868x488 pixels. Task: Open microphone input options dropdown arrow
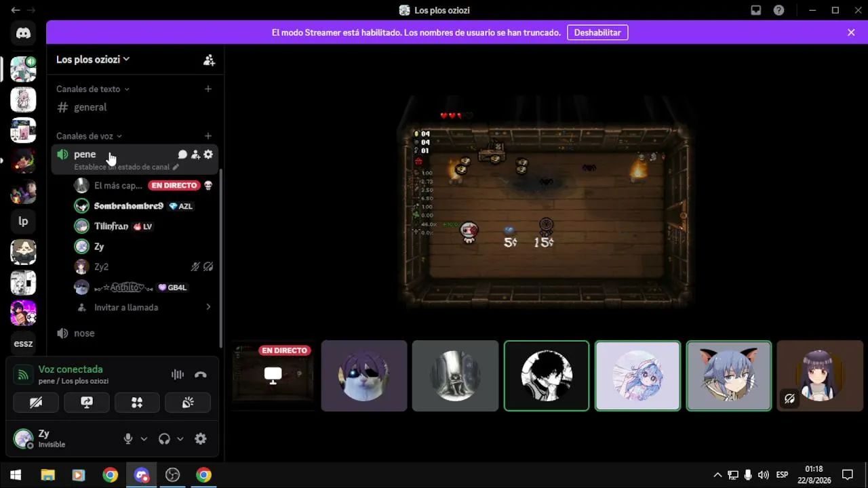(144, 439)
